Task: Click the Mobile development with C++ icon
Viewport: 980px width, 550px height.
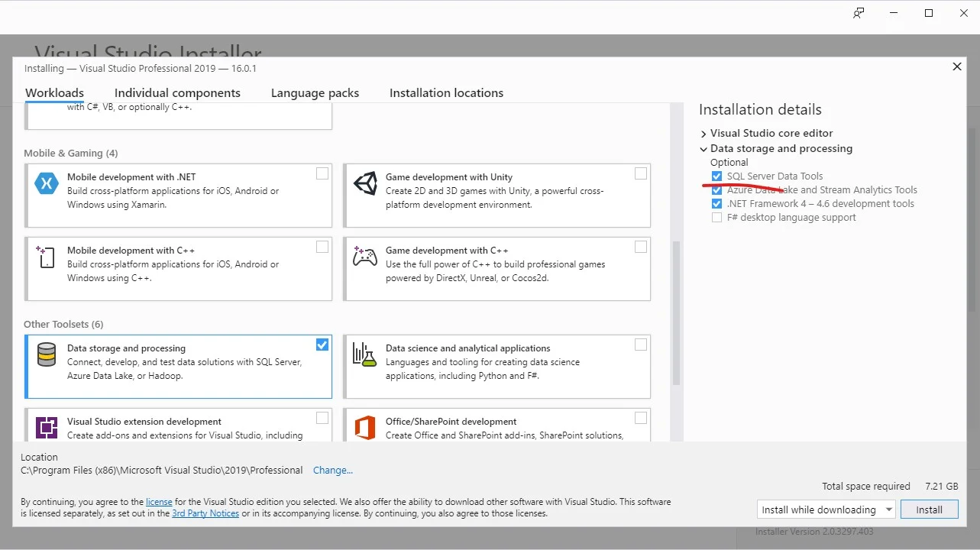Action: pos(47,257)
